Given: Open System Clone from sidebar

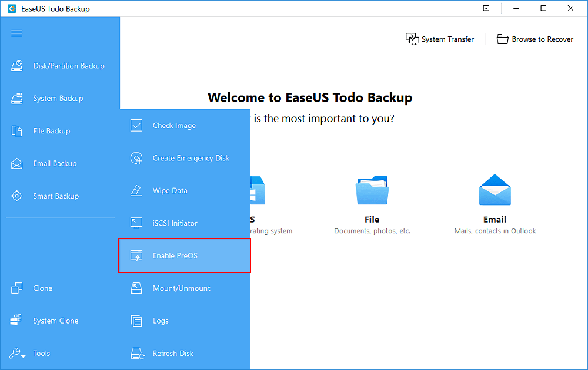Looking at the screenshot, I should [x=55, y=321].
